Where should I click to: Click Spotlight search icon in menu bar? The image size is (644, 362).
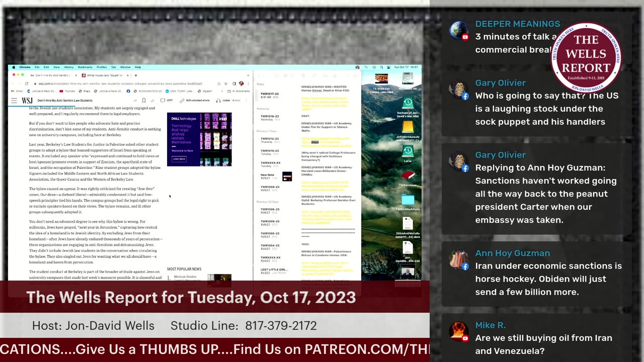click(x=381, y=67)
